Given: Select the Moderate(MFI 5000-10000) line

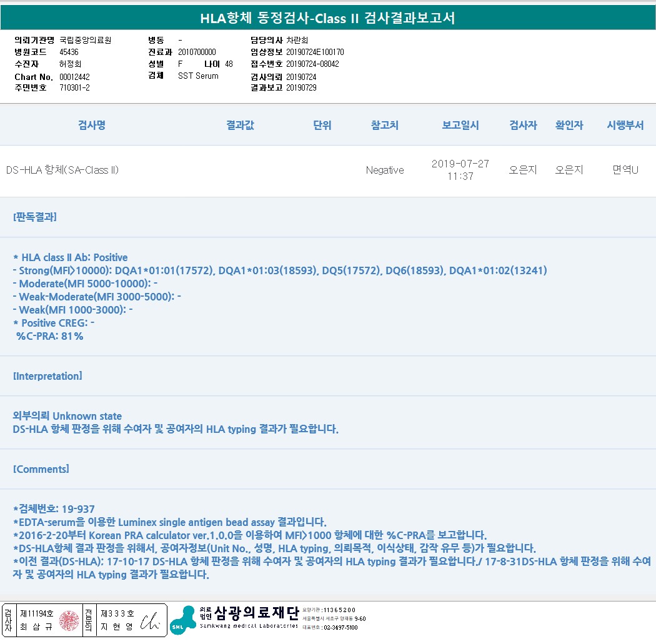Looking at the screenshot, I should 86,284.
